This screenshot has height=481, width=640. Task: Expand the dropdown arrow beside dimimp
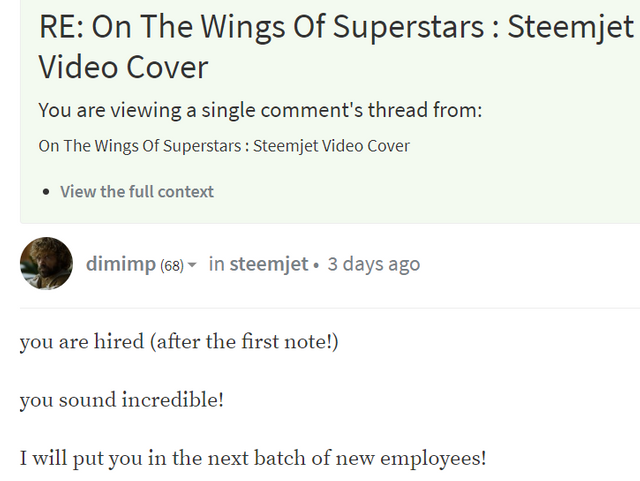[192, 265]
